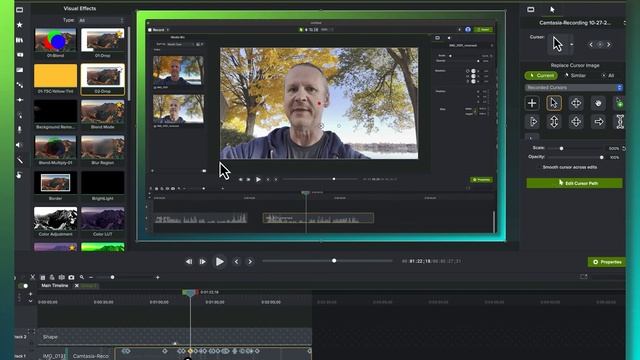Click the Properties button
The image size is (640, 360).
(607, 262)
